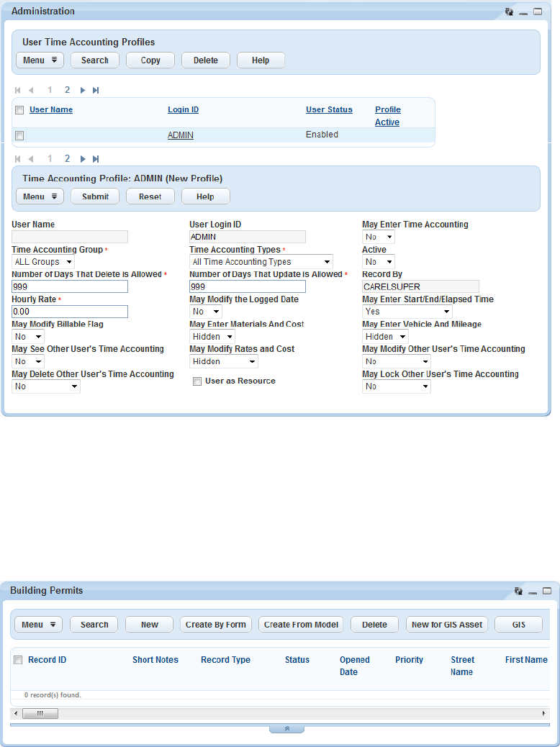Click the Building Permits horizontal scrollbar thumb
The width and height of the screenshot is (560, 747).
coord(40,714)
